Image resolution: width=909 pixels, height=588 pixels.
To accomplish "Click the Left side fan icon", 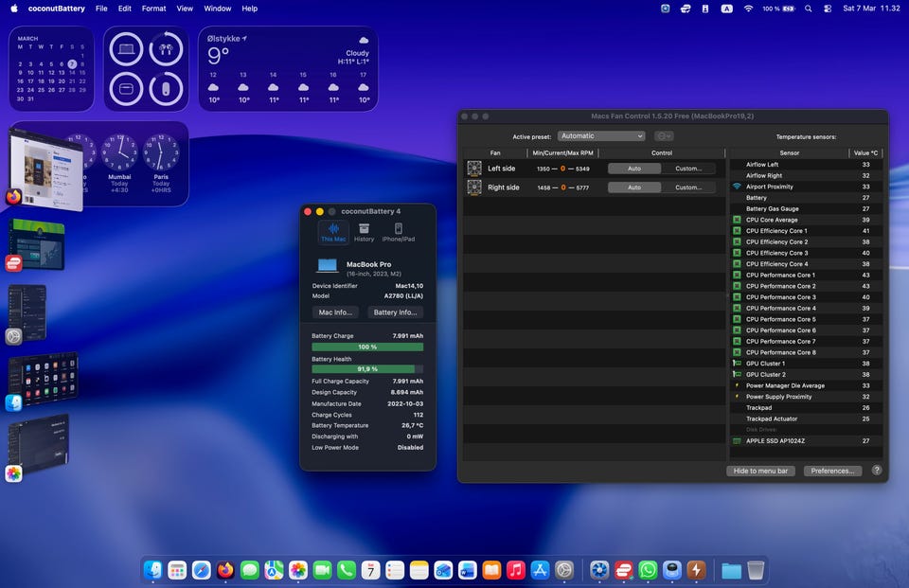I will [x=474, y=169].
